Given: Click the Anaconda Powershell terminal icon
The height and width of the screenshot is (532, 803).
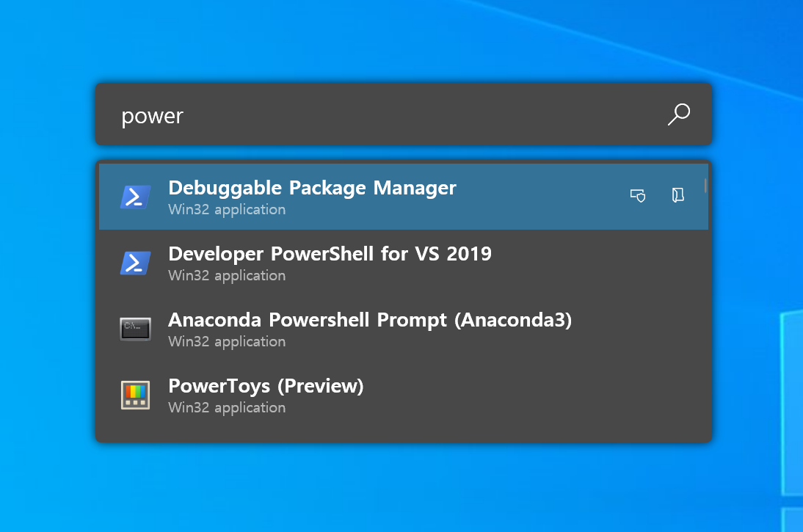Looking at the screenshot, I should click(x=135, y=329).
